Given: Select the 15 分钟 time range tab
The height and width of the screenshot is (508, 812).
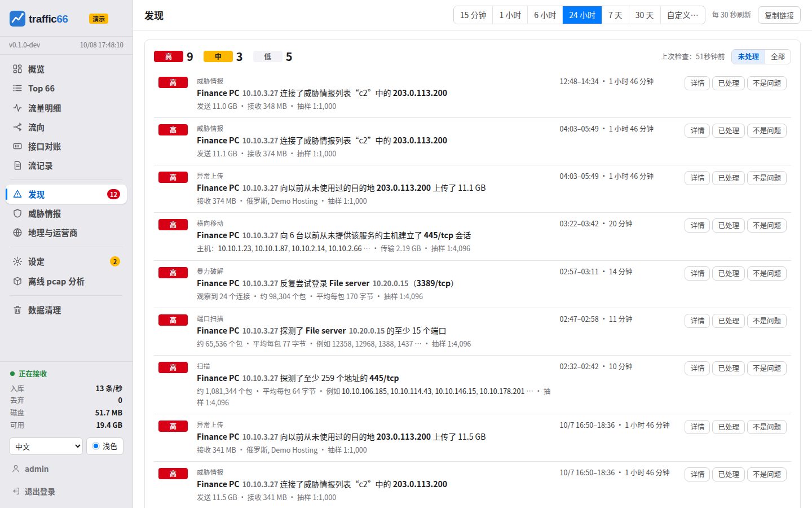Looking at the screenshot, I should pos(473,15).
